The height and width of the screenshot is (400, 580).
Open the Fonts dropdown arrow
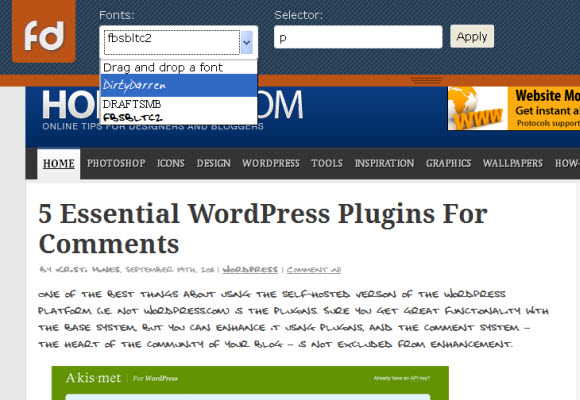(x=247, y=42)
